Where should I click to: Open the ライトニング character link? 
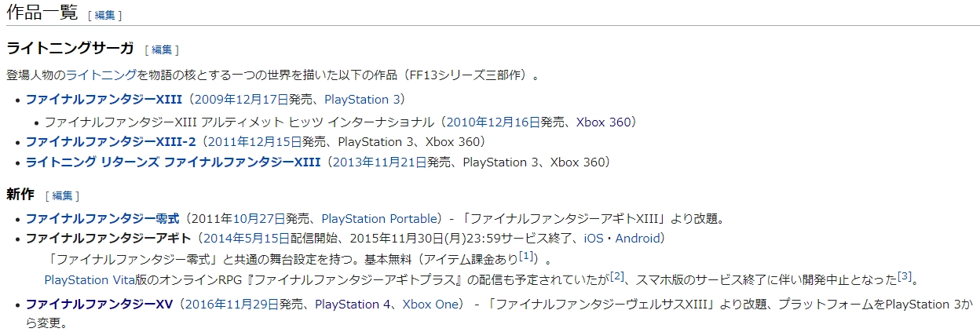click(101, 75)
